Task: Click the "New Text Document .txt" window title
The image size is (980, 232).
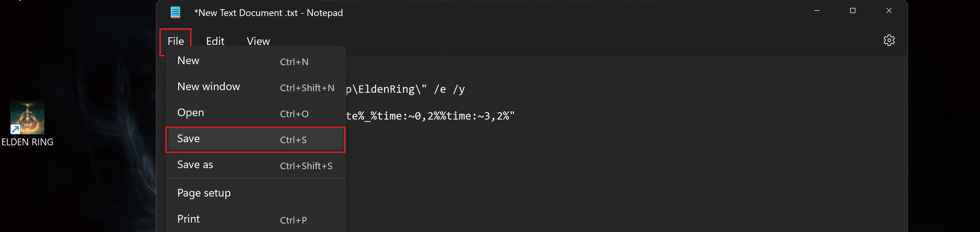Action: point(268,13)
